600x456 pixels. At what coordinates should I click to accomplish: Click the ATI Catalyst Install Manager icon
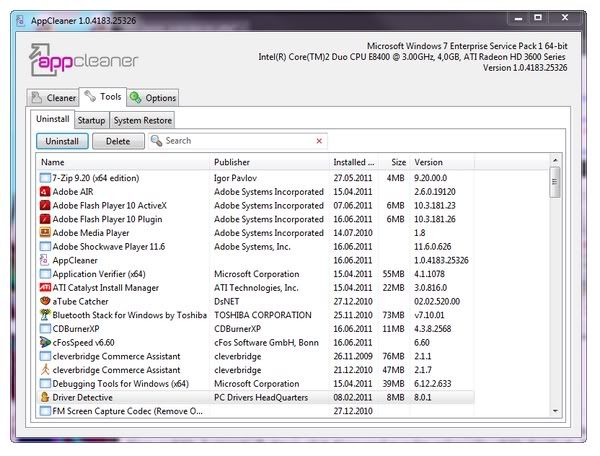coord(45,287)
